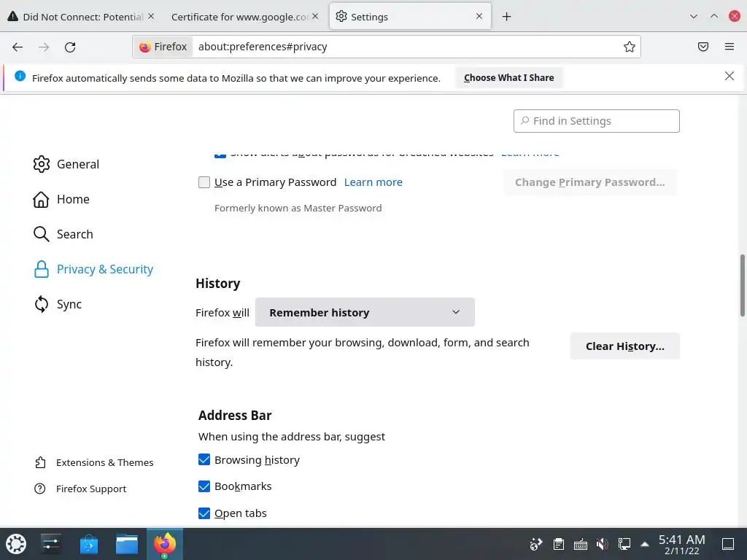This screenshot has width=747, height=560.
Task: Click the page vertical scrollbar thumb
Action: (x=742, y=285)
